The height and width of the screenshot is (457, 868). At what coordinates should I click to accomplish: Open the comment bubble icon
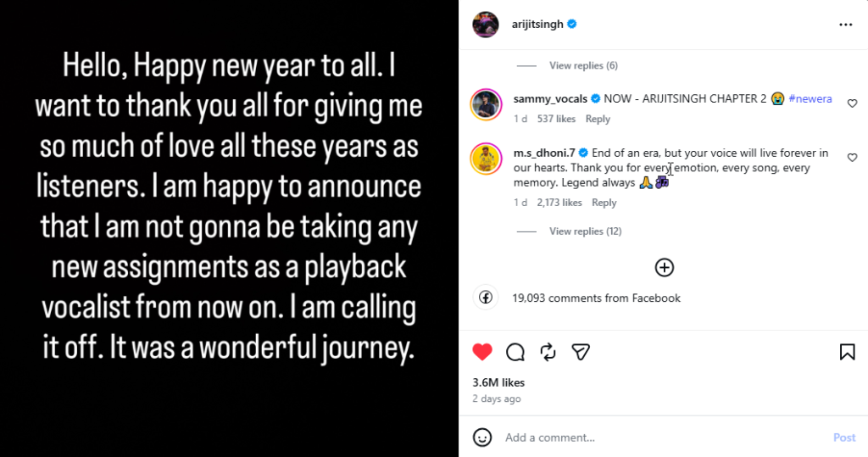[515, 352]
